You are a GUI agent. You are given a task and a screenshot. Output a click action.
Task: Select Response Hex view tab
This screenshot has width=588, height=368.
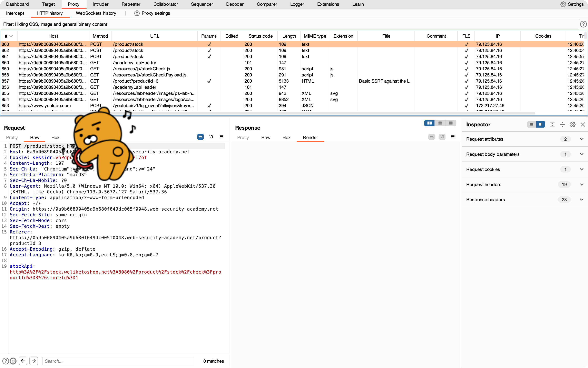coord(286,137)
